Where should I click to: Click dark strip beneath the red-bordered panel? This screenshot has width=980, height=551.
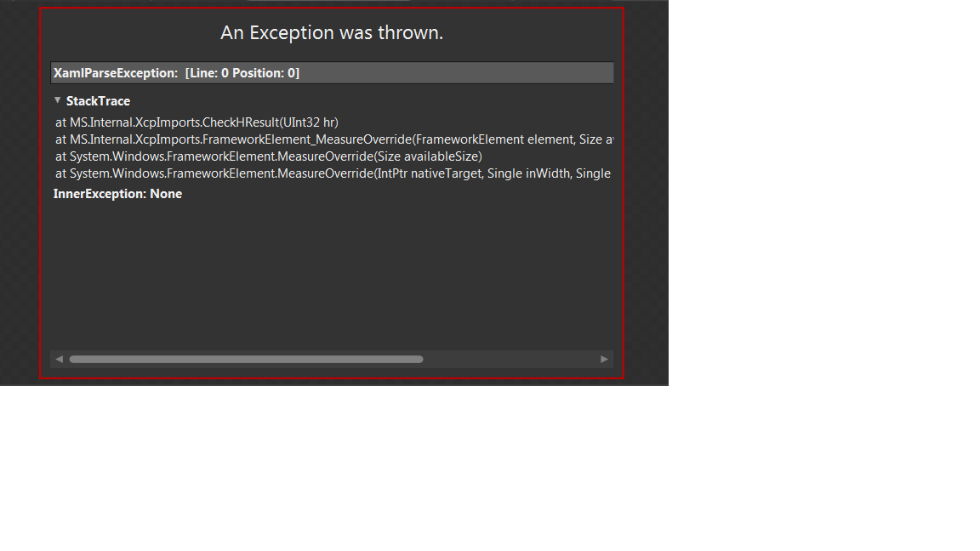tap(332, 383)
